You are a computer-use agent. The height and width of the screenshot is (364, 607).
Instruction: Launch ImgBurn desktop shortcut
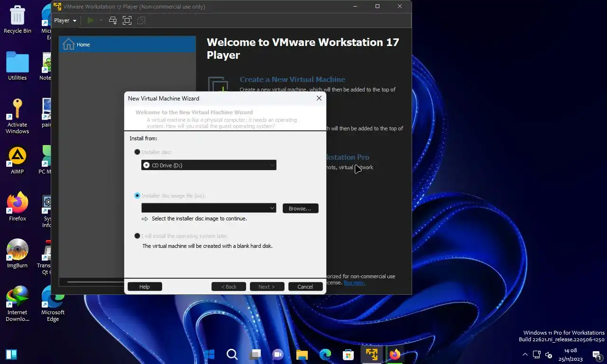[x=18, y=254]
